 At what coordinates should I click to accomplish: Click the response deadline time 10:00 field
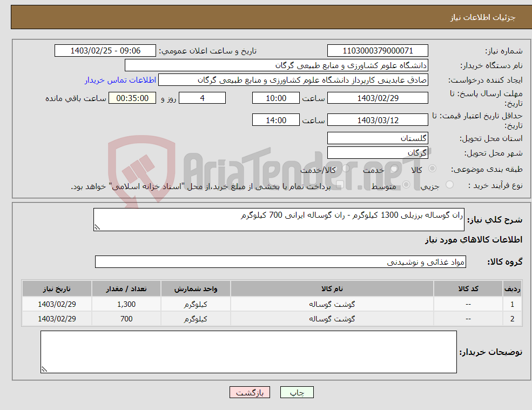click(276, 98)
